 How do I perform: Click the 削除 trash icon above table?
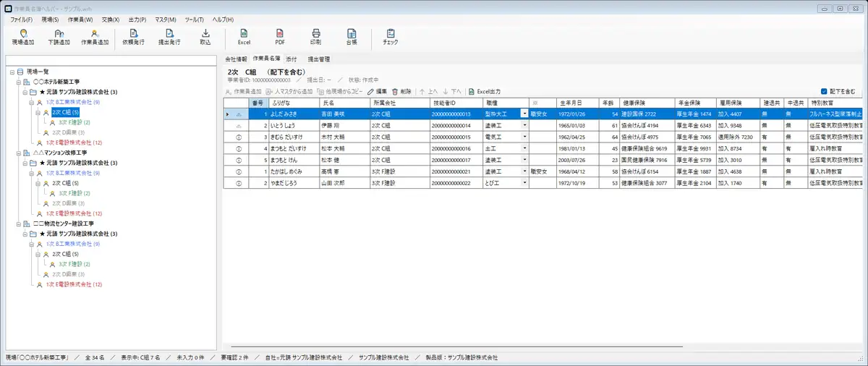[395, 92]
